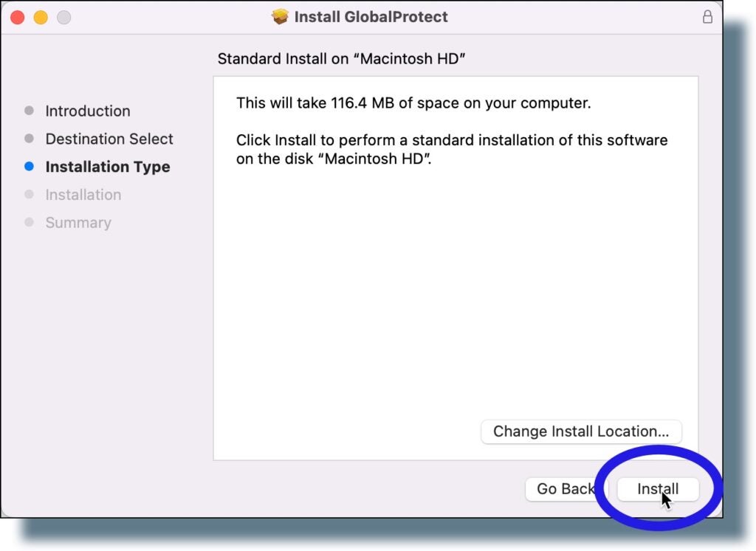Screen dimensions: 756x551
Task: Select the Installation step in the sidebar
Action: coord(83,195)
